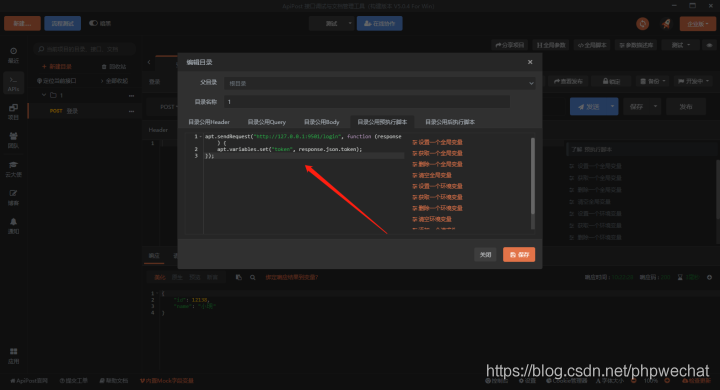Open the 备份 backup dropdown
720x390 pixels.
pos(653,81)
